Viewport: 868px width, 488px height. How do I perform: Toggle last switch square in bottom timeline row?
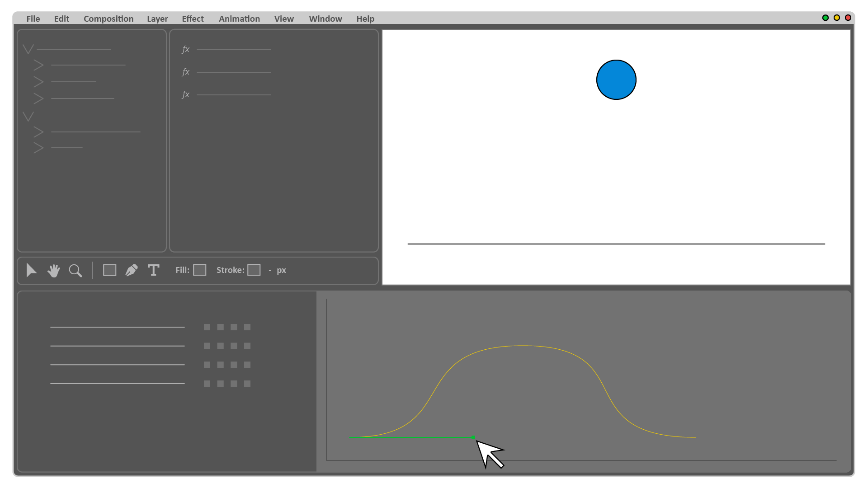coord(247,384)
